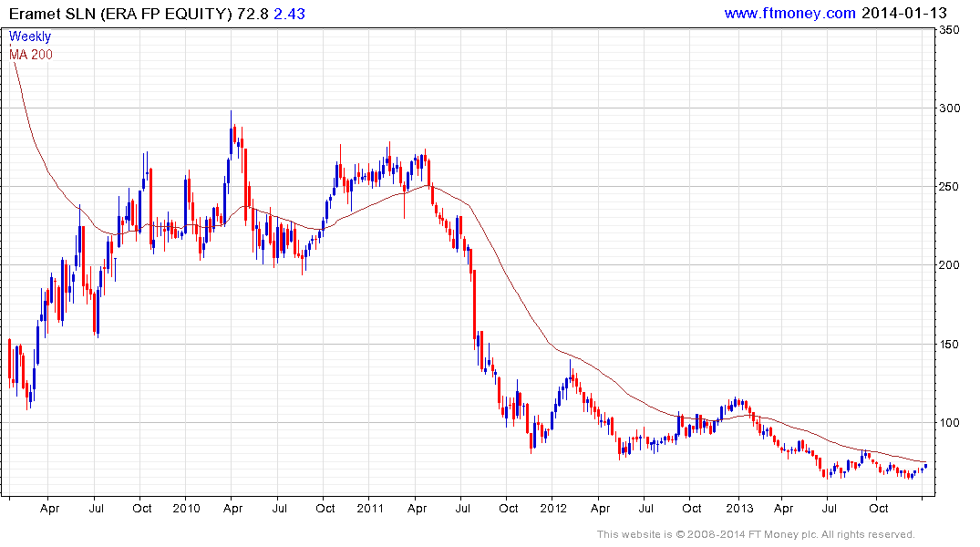Click the 2013 label on time axis
The image size is (980, 547).
click(739, 508)
